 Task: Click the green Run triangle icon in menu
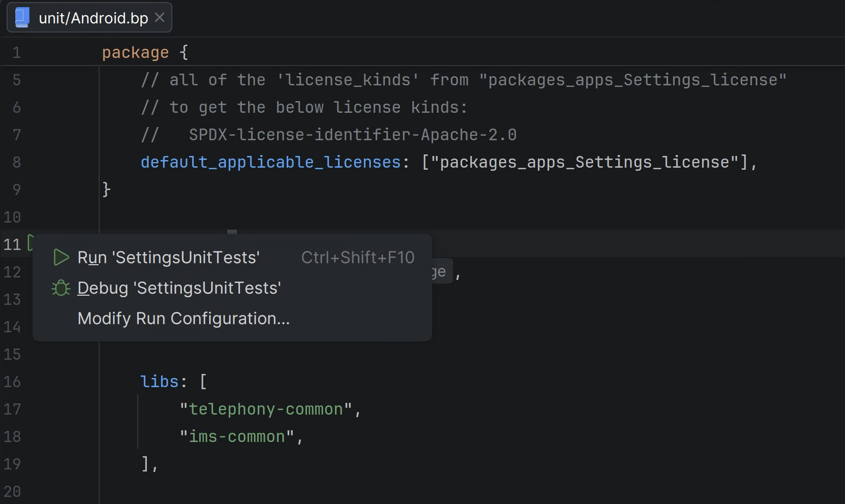coord(61,258)
